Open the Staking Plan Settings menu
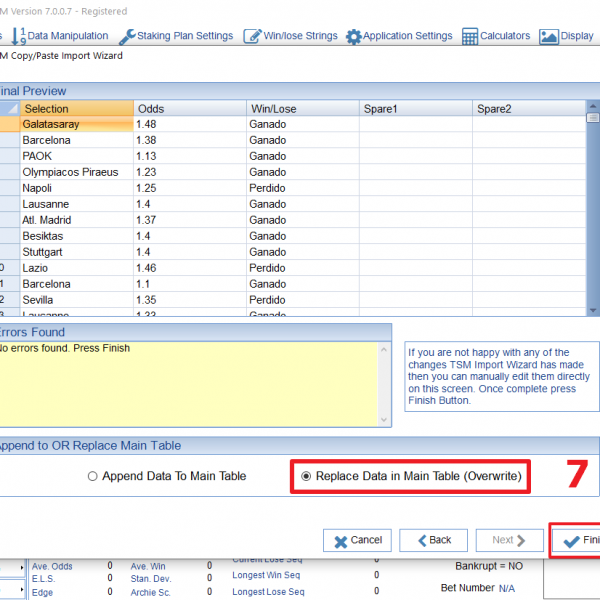Image resolution: width=600 pixels, height=600 pixels. tap(176, 36)
